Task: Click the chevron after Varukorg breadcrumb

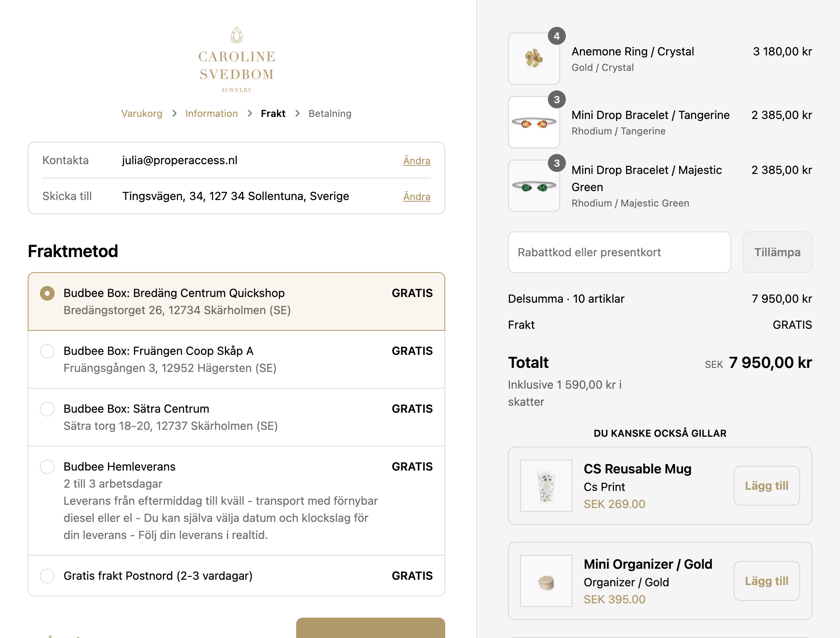Action: click(x=174, y=114)
